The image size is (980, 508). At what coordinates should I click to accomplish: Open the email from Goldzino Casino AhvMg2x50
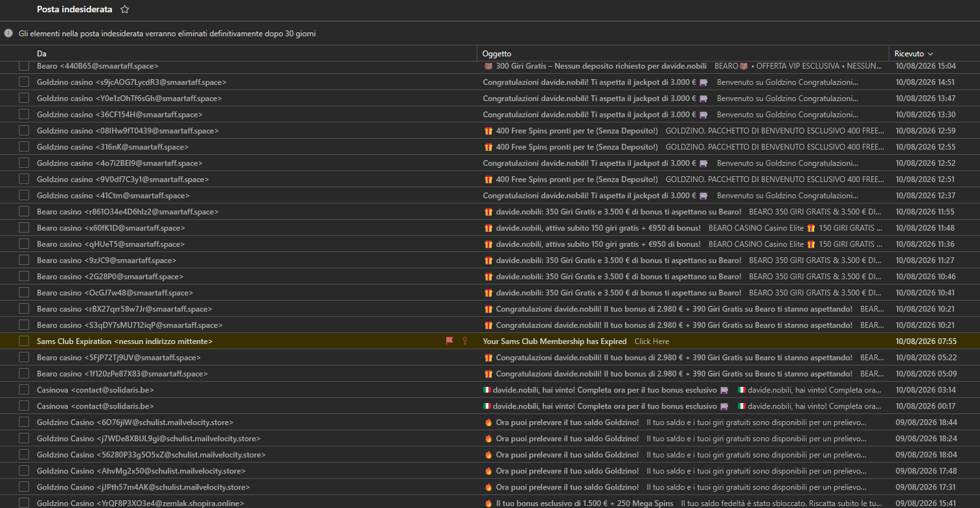[490, 470]
